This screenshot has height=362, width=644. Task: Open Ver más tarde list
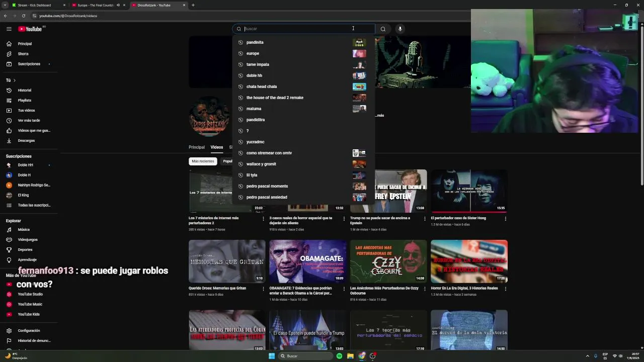coord(29,120)
